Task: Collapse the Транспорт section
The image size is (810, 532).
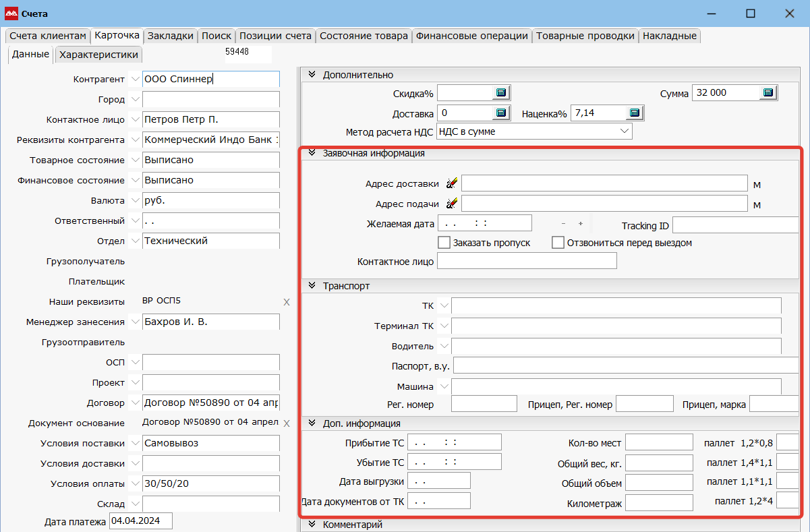Action: pyautogui.click(x=312, y=286)
